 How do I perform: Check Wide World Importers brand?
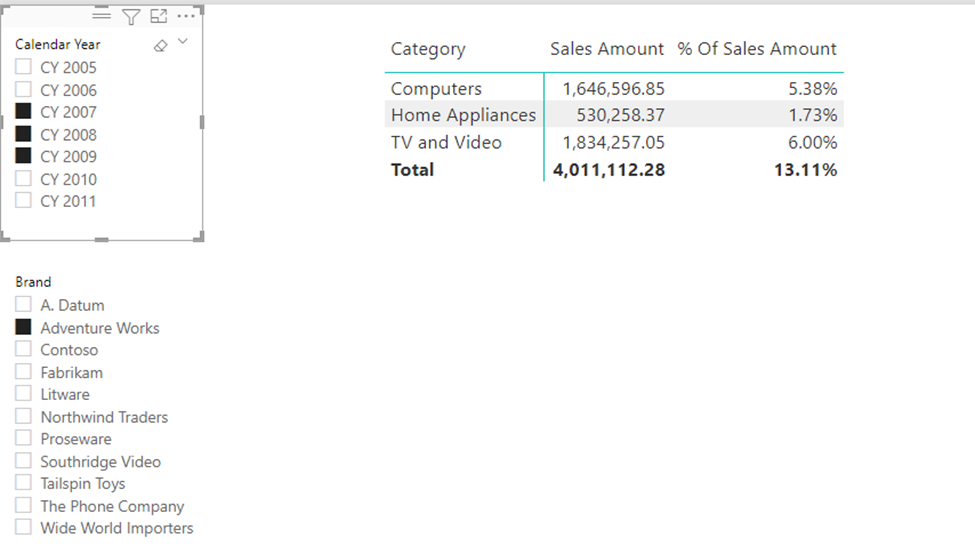[x=23, y=527]
